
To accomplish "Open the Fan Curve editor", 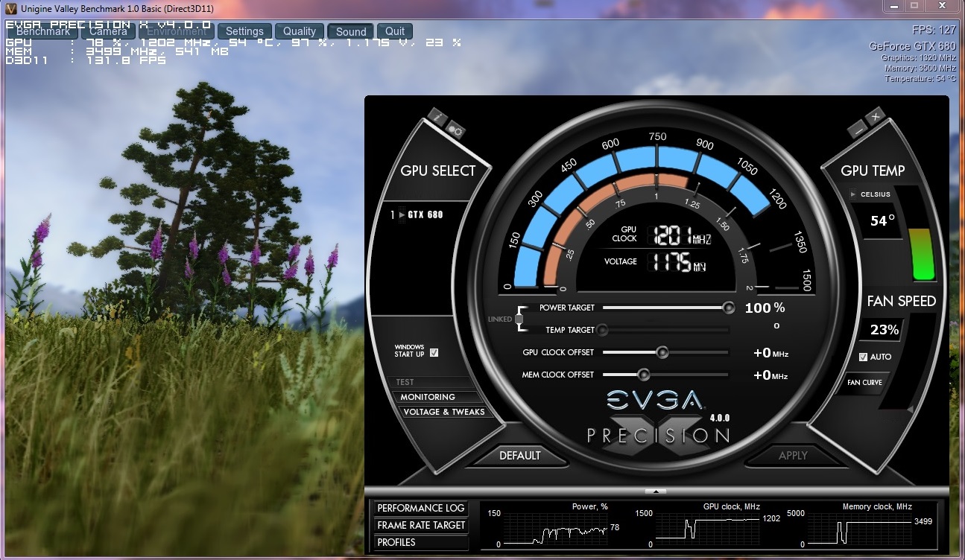I will (x=864, y=382).
